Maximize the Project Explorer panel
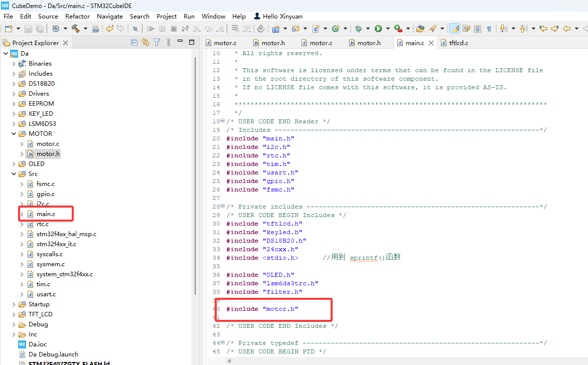Image resolution: width=588 pixels, height=365 pixels. click(x=192, y=42)
